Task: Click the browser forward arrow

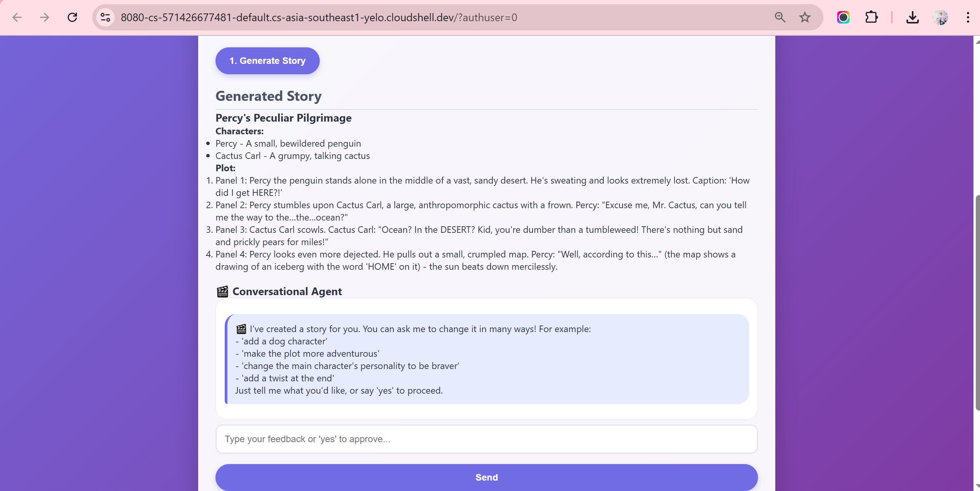Action: pyautogui.click(x=45, y=17)
